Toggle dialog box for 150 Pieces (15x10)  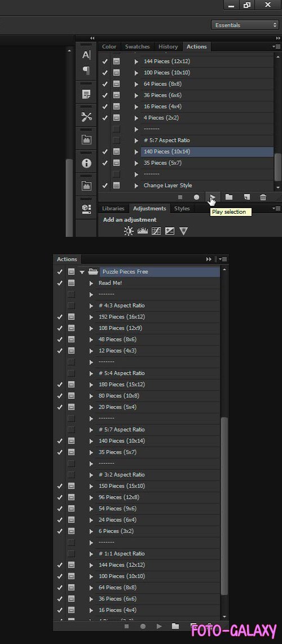coord(72,486)
